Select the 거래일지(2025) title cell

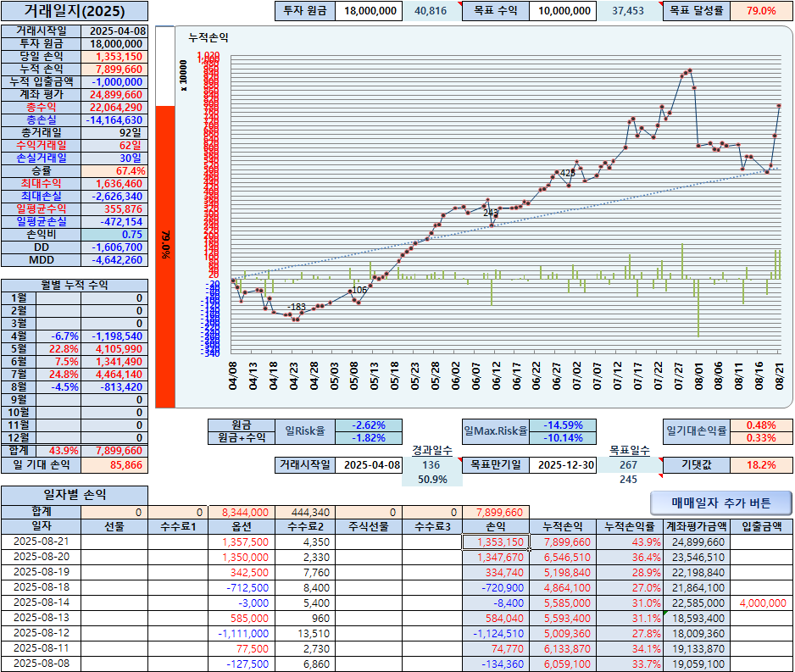pyautogui.click(x=75, y=11)
